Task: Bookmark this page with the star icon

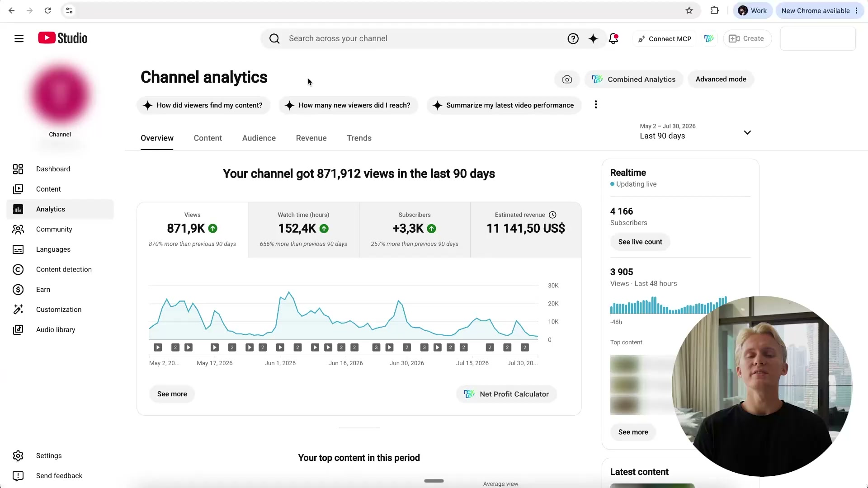Action: point(689,10)
